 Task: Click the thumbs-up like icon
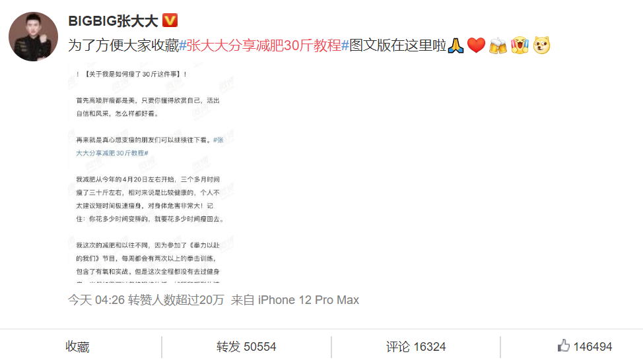tap(564, 346)
